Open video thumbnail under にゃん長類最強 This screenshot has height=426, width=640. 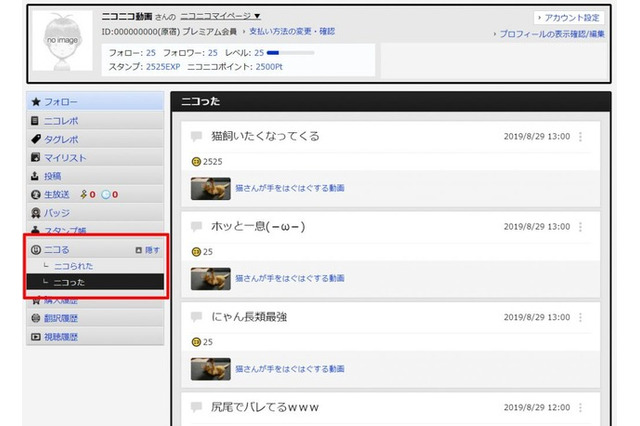click(211, 369)
